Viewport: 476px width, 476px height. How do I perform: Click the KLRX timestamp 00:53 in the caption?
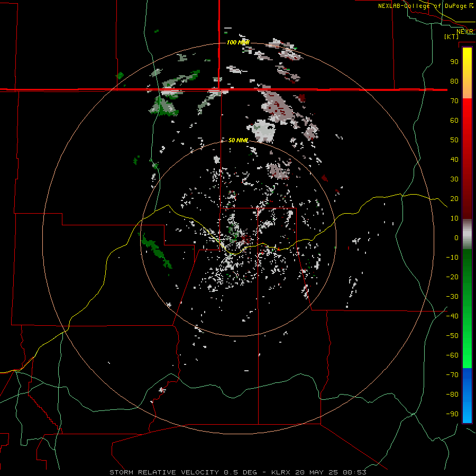pos(354,472)
